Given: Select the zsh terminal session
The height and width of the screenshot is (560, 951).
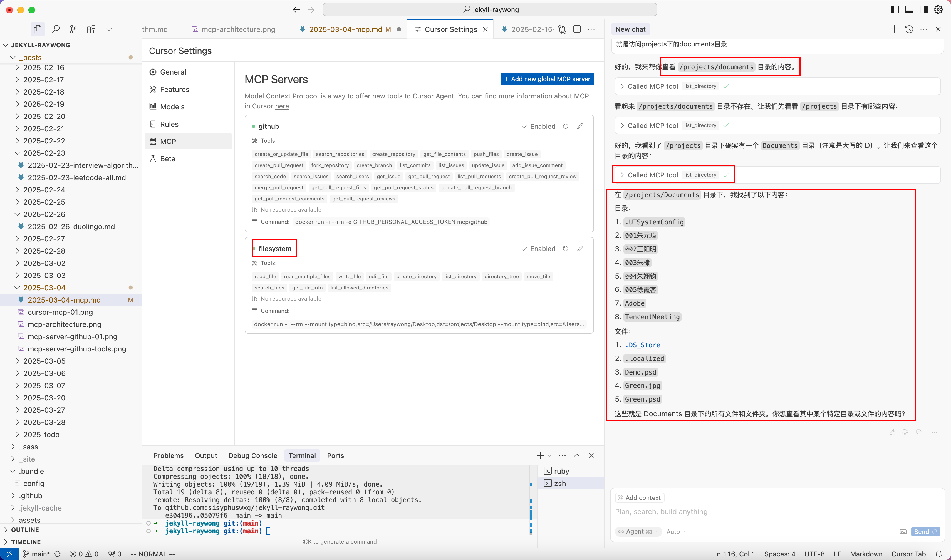Looking at the screenshot, I should [571, 483].
